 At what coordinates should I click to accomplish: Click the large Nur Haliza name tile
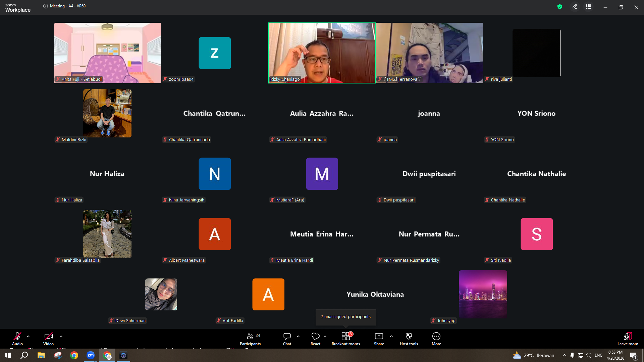pyautogui.click(x=107, y=174)
